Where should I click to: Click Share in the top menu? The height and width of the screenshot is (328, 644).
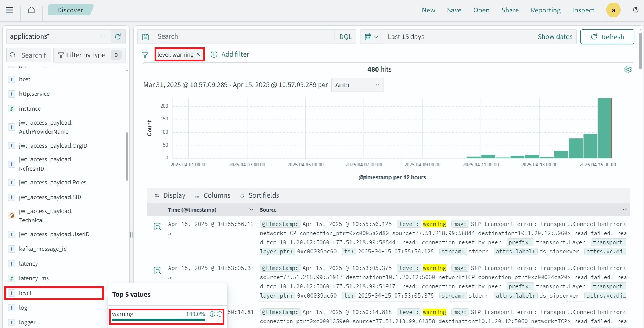(x=510, y=10)
